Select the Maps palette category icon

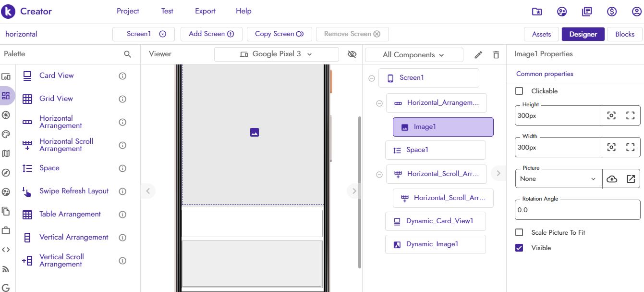[6, 153]
